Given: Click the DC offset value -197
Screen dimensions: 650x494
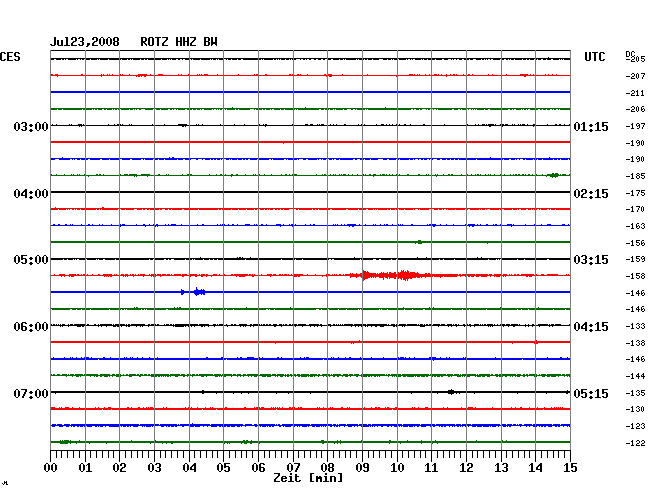Looking at the screenshot, I should [x=635, y=126].
